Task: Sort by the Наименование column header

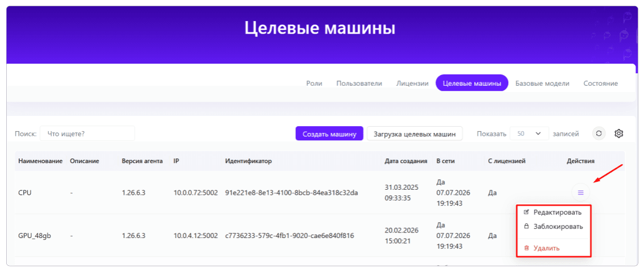Action: coord(40,161)
